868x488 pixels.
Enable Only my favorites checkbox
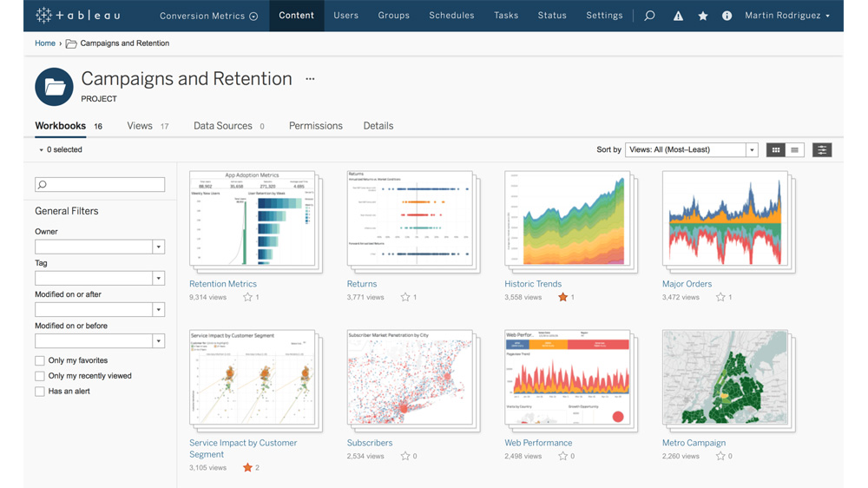(x=40, y=360)
